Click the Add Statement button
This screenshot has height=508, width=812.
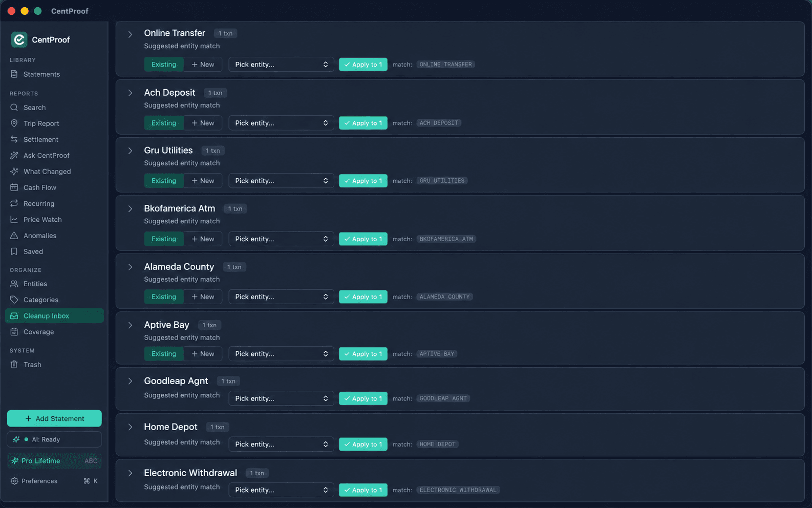[x=54, y=418]
